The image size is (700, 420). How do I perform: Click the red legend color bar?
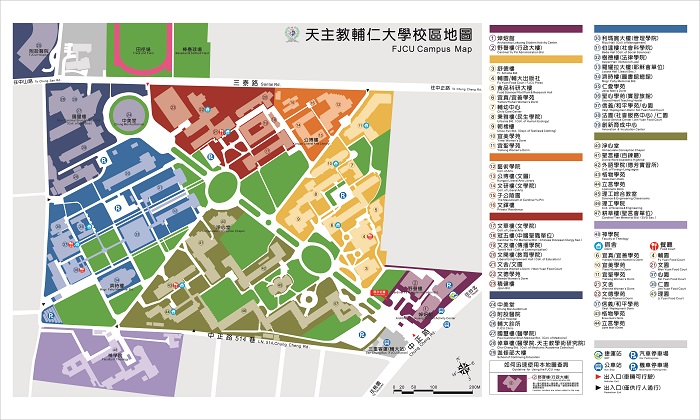pos(536,216)
